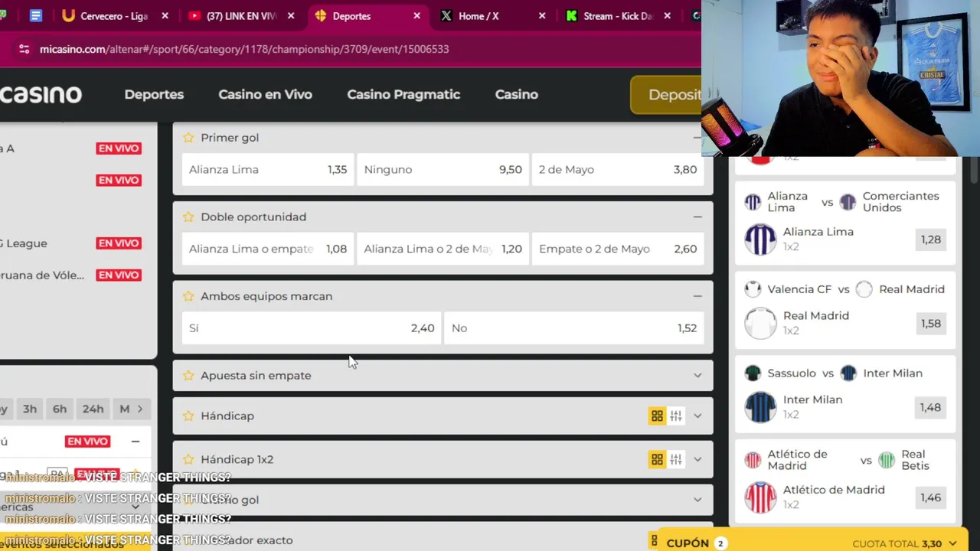Open grid view for Hándicap market
This screenshot has height=551, width=980.
click(x=657, y=416)
